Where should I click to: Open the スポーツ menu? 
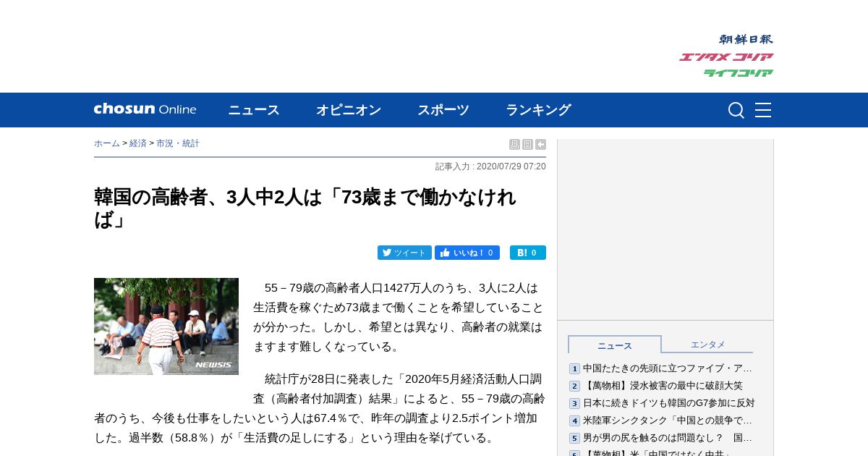pyautogui.click(x=443, y=110)
